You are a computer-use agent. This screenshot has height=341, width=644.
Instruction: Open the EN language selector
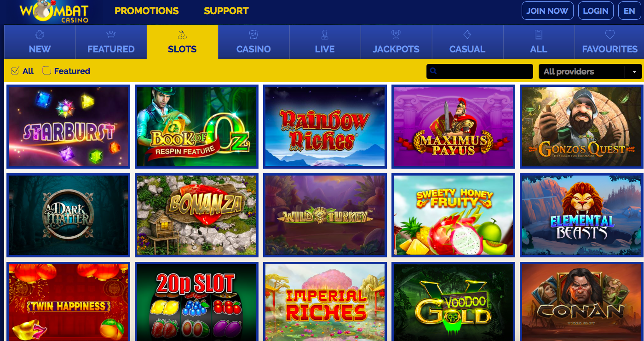pyautogui.click(x=629, y=11)
